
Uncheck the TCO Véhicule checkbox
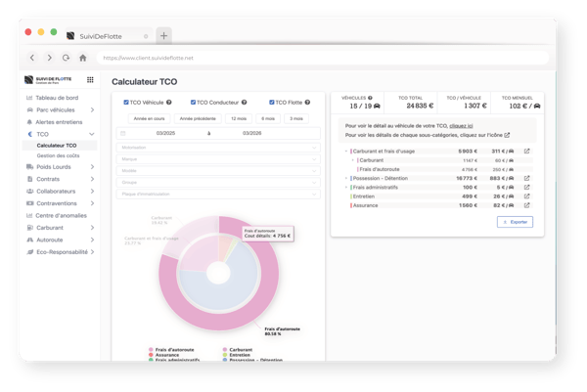pos(126,103)
